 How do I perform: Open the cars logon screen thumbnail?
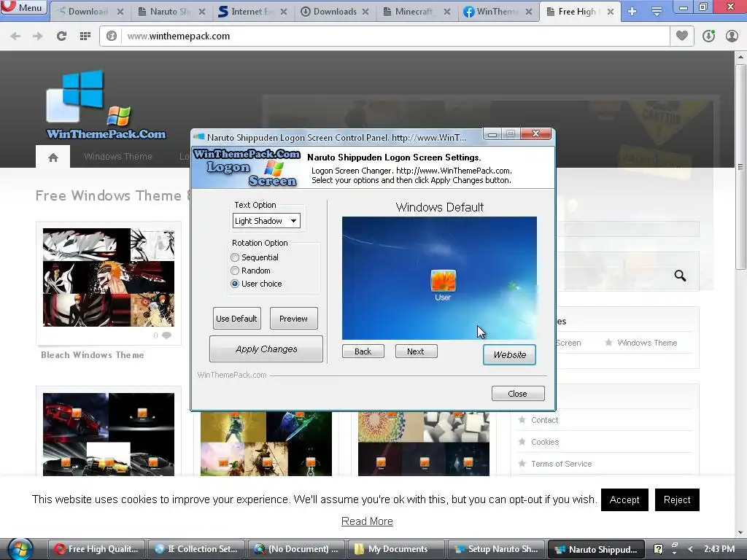click(x=109, y=435)
